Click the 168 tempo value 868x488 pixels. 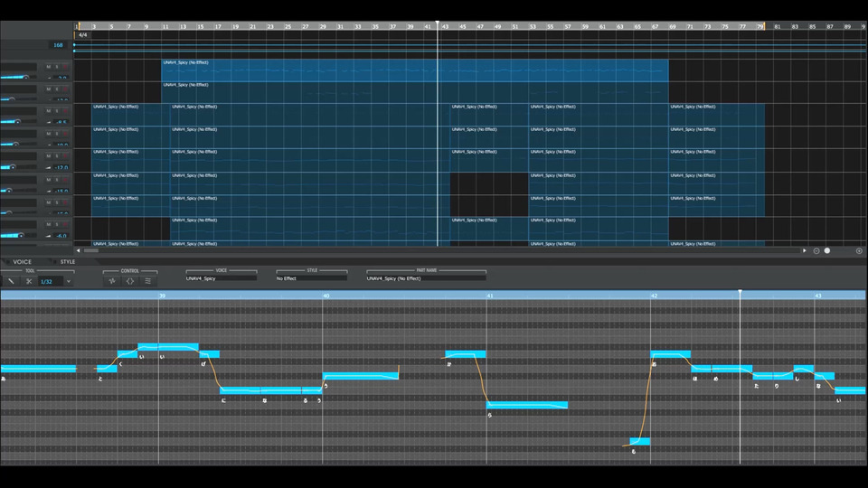coord(58,45)
